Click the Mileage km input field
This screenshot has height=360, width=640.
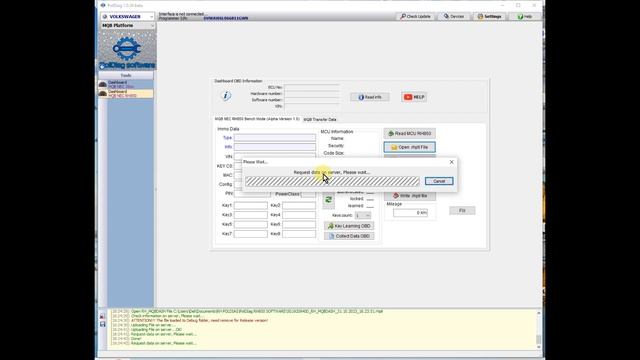click(x=410, y=213)
